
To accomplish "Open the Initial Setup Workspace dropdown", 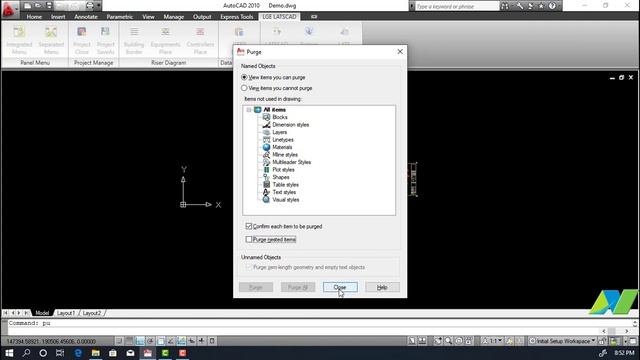I will [562, 341].
